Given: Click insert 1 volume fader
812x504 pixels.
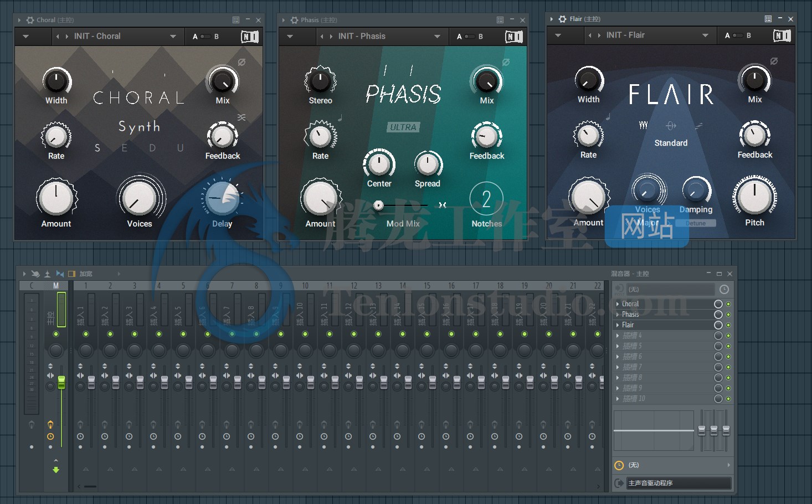Looking at the screenshot, I should [91, 382].
